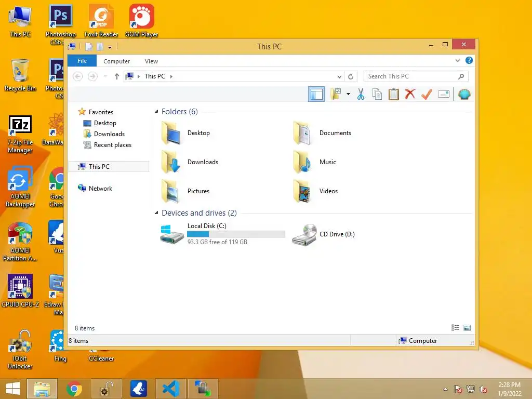
Task: Collapse the Folders (6) group
Action: point(156,112)
